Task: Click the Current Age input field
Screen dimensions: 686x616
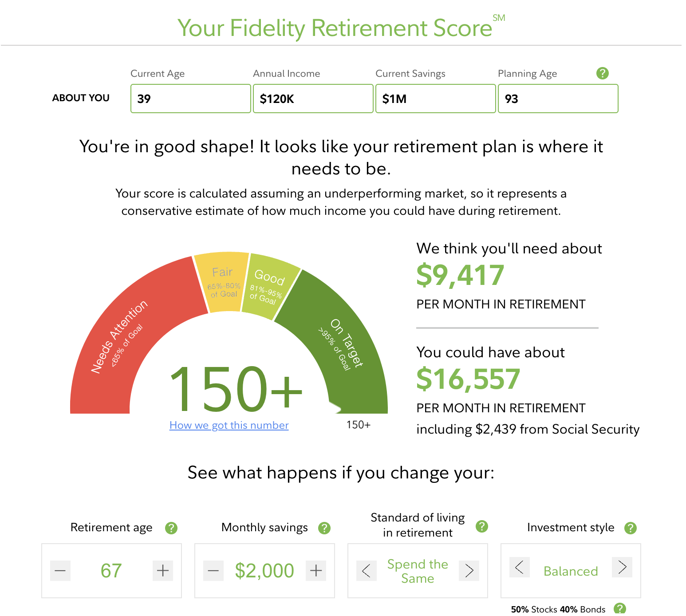Action: tap(190, 99)
